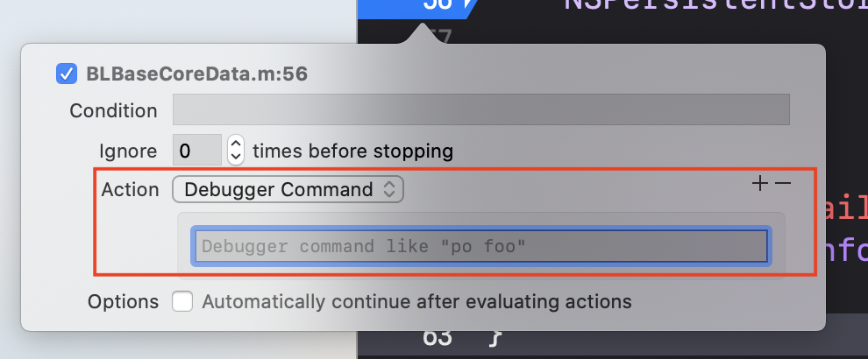Enable automatically continue after evaluating actions
Image resolution: width=868 pixels, height=359 pixels.
[x=182, y=302]
